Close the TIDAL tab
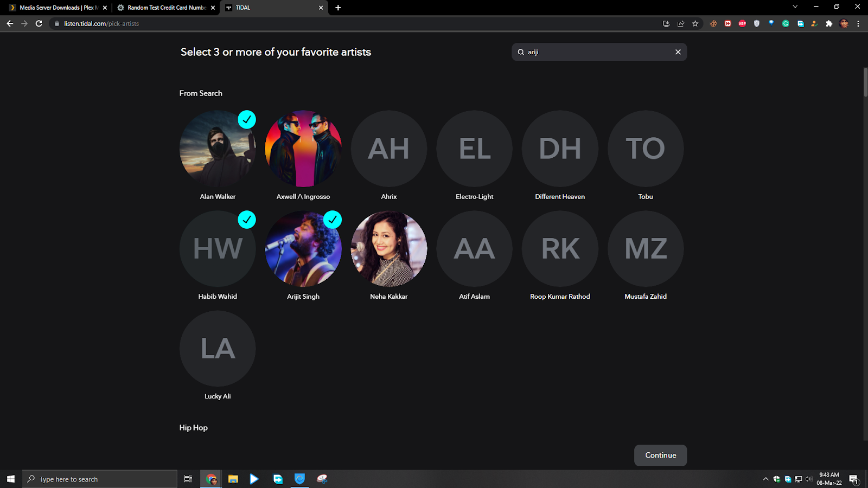868x488 pixels. pos(321,8)
